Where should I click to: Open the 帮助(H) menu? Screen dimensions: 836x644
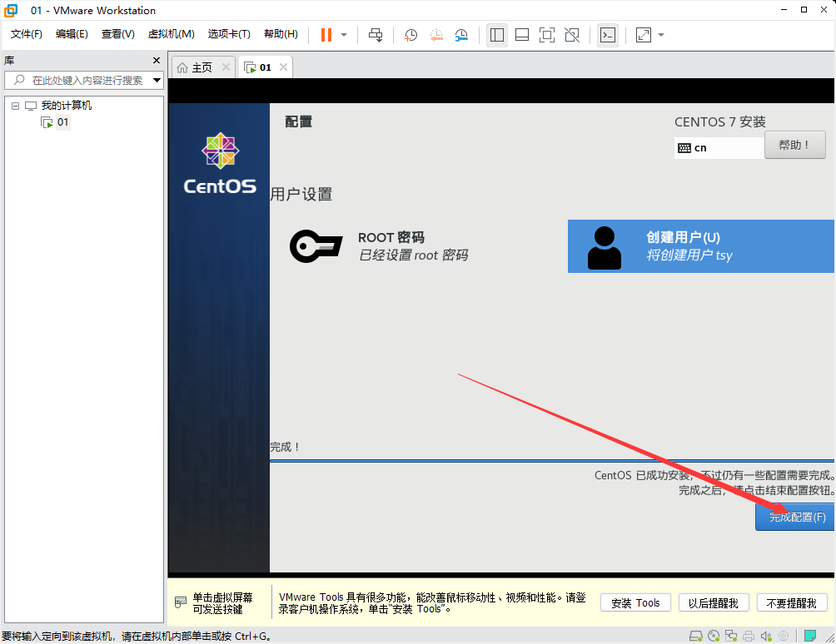[281, 34]
